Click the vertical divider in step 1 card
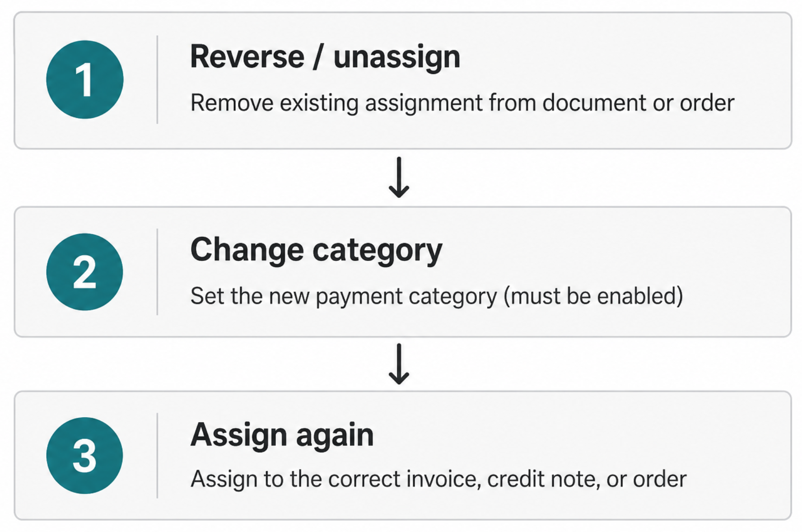This screenshot has height=532, width=802. click(157, 79)
